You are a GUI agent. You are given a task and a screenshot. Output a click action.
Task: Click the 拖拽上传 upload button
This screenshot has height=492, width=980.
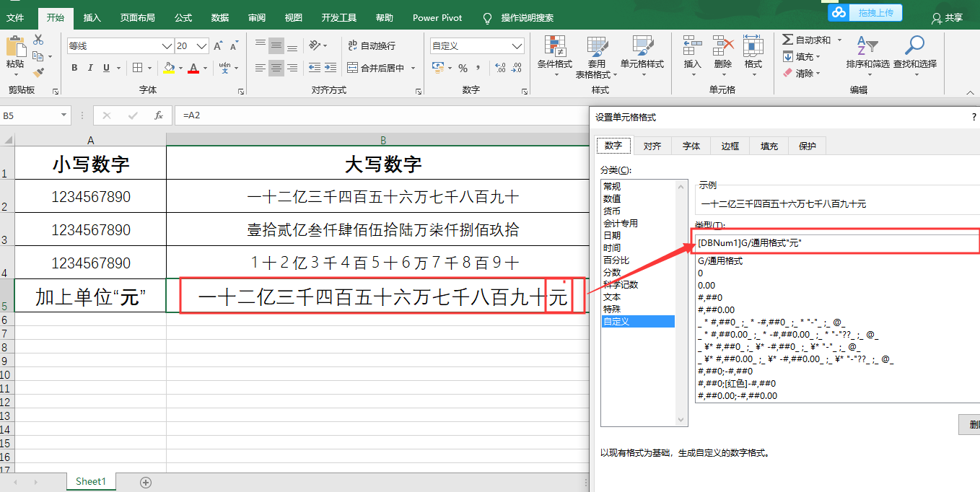coord(865,12)
